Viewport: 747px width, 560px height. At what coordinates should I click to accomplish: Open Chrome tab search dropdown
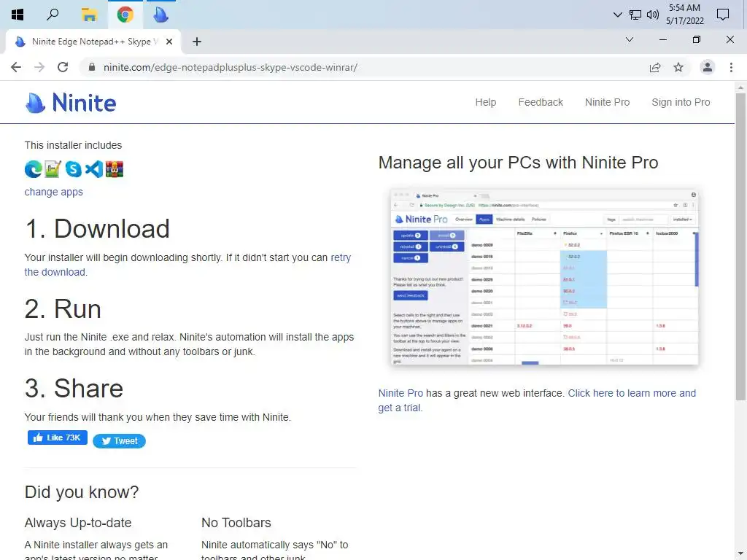(630, 39)
